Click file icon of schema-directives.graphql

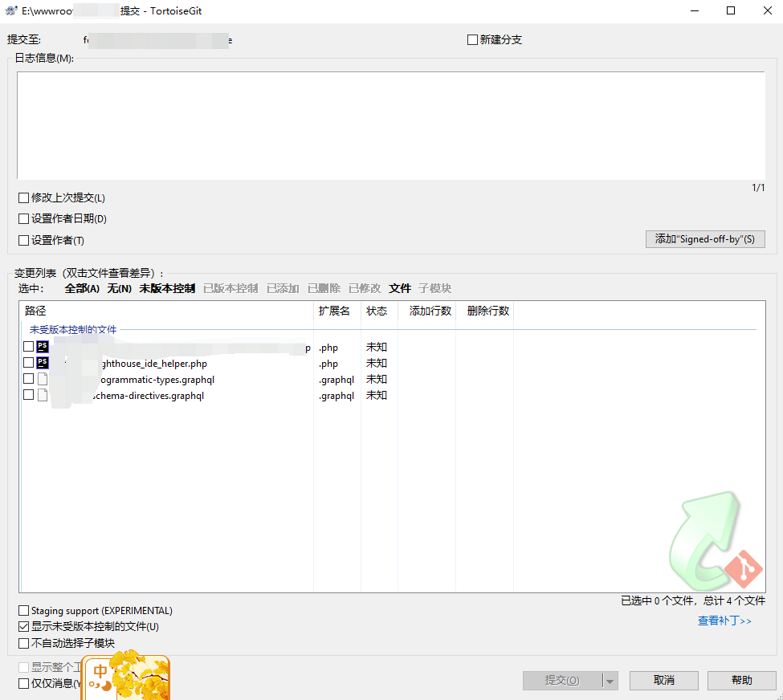pyautogui.click(x=43, y=395)
